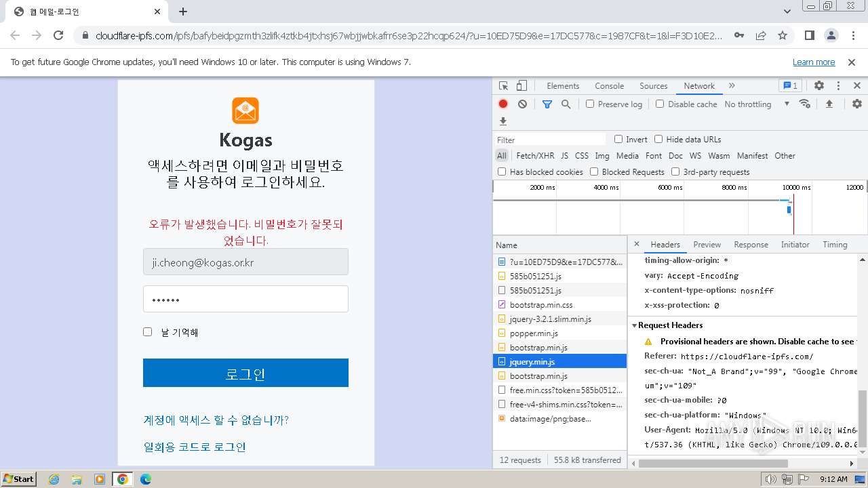Filter requests by CSS type
868x488 pixels.
[582, 155]
